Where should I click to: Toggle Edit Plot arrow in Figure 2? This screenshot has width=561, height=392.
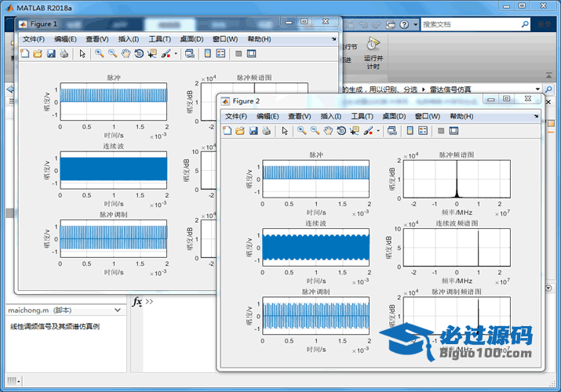point(285,131)
